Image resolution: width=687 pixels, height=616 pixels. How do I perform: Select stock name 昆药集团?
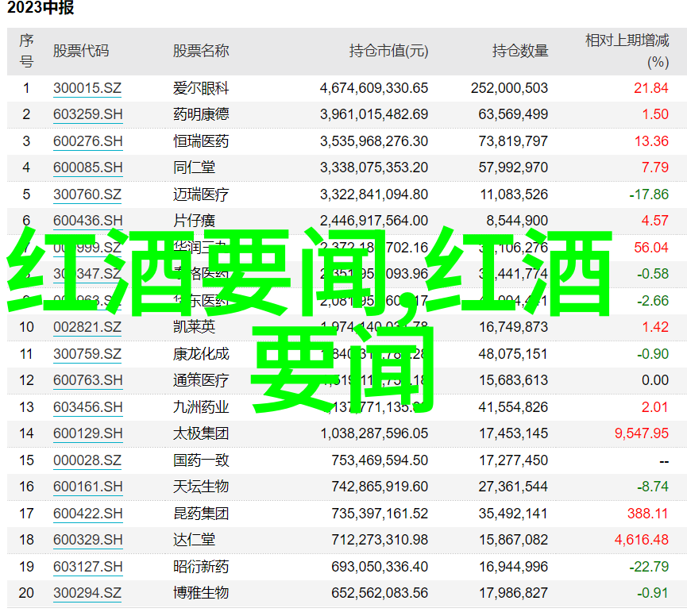pos(201,514)
